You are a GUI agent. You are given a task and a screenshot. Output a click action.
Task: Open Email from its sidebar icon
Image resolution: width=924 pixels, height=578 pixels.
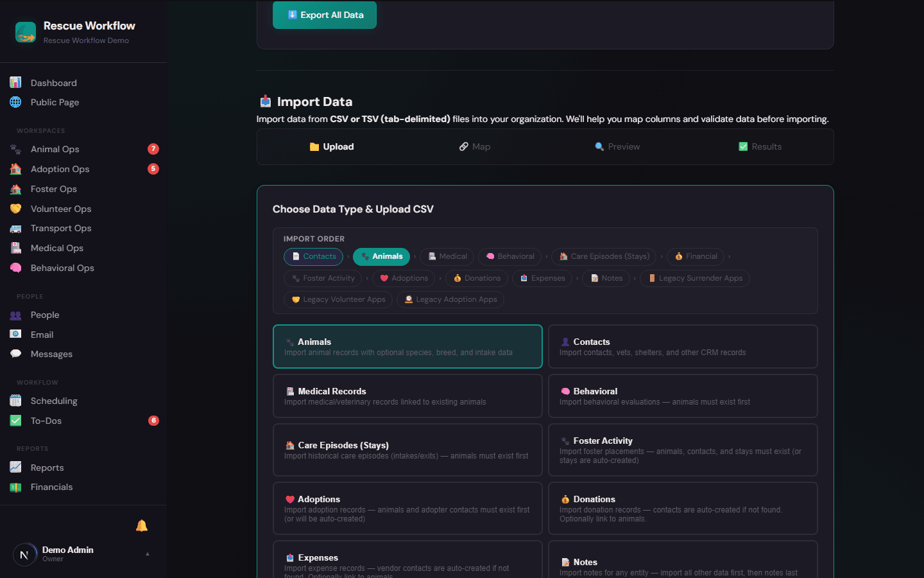coord(16,335)
